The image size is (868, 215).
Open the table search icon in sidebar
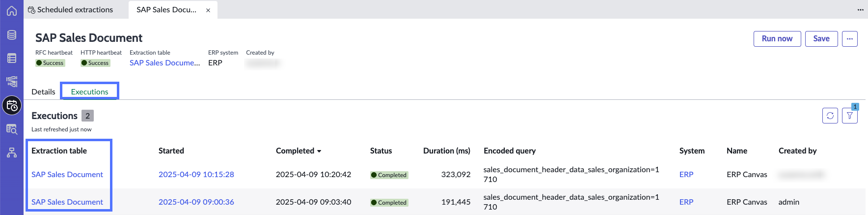(12, 129)
